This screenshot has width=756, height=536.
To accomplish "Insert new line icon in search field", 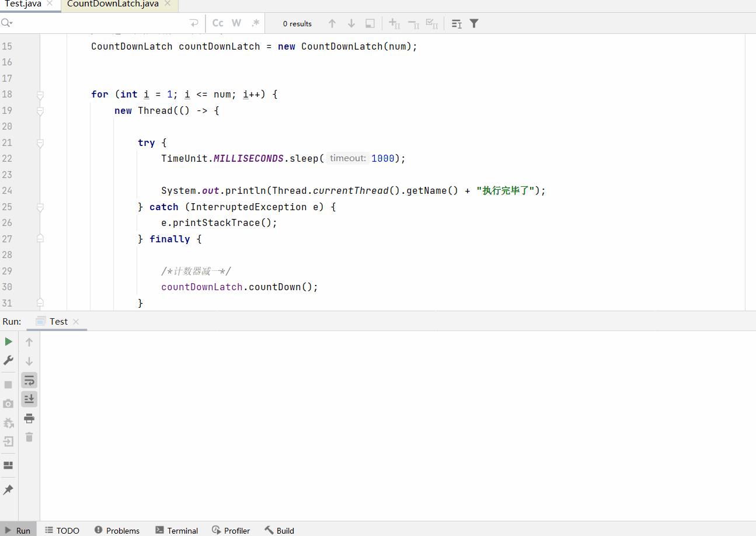I will point(194,23).
